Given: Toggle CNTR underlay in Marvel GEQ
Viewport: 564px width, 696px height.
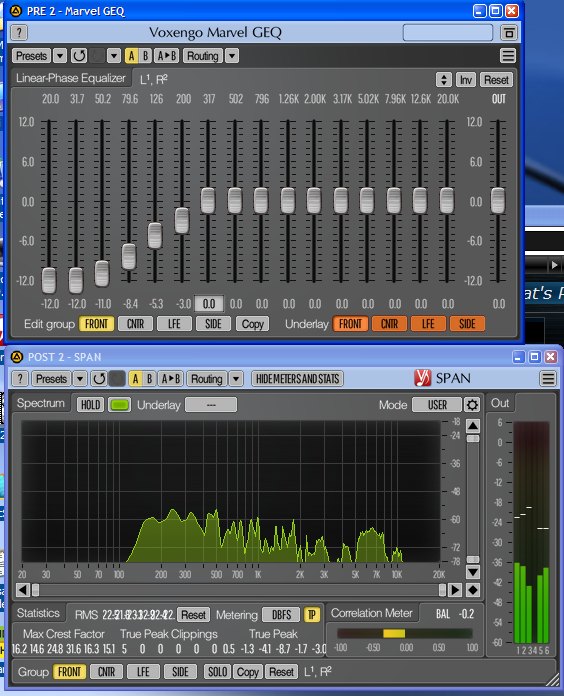Looking at the screenshot, I should (389, 324).
